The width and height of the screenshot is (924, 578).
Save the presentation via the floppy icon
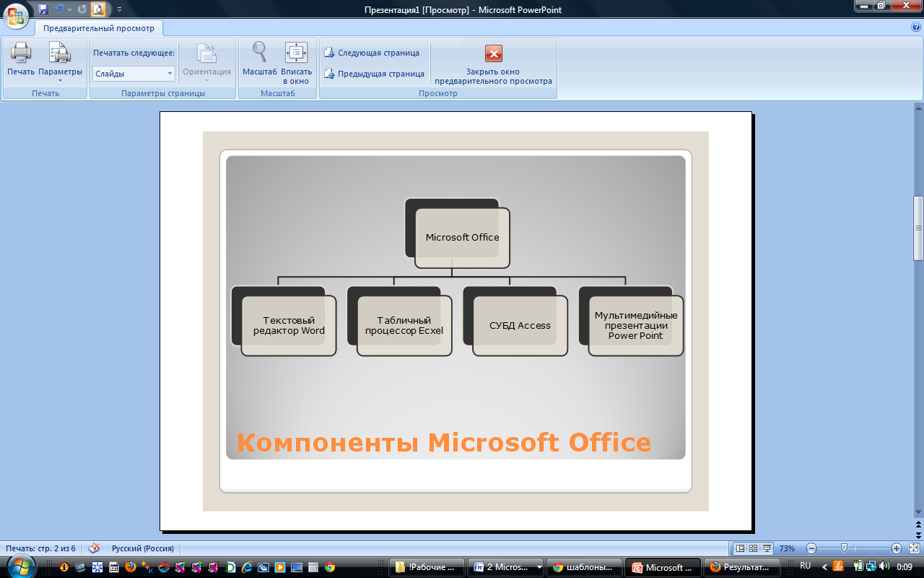coord(43,10)
